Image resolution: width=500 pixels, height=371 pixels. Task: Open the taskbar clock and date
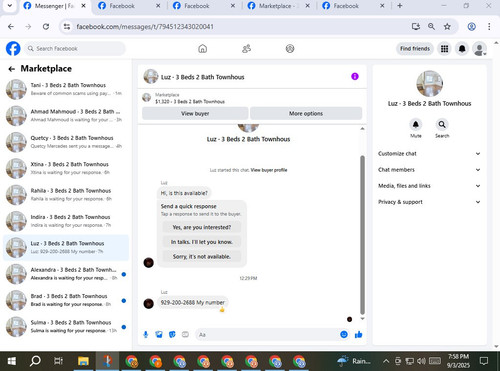[458, 361]
